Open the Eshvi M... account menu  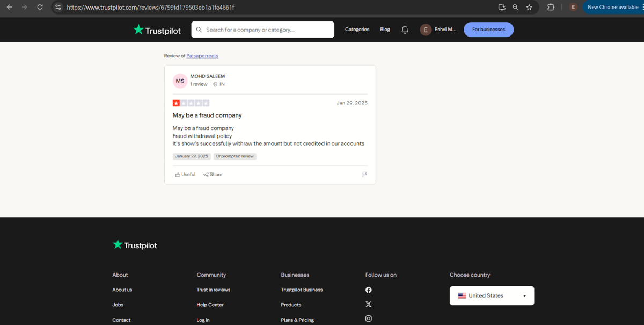click(438, 30)
